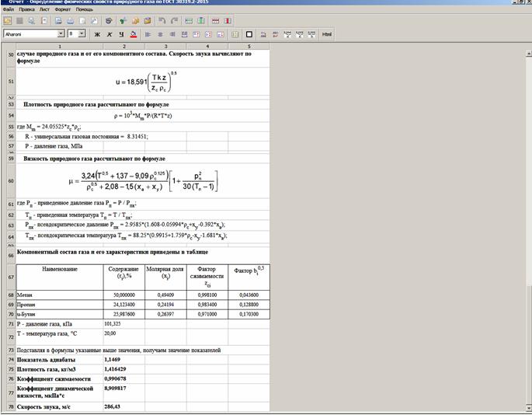This screenshot has height=415, width=532.
Task: Click the Print icon in toolbar
Action: [70, 21]
